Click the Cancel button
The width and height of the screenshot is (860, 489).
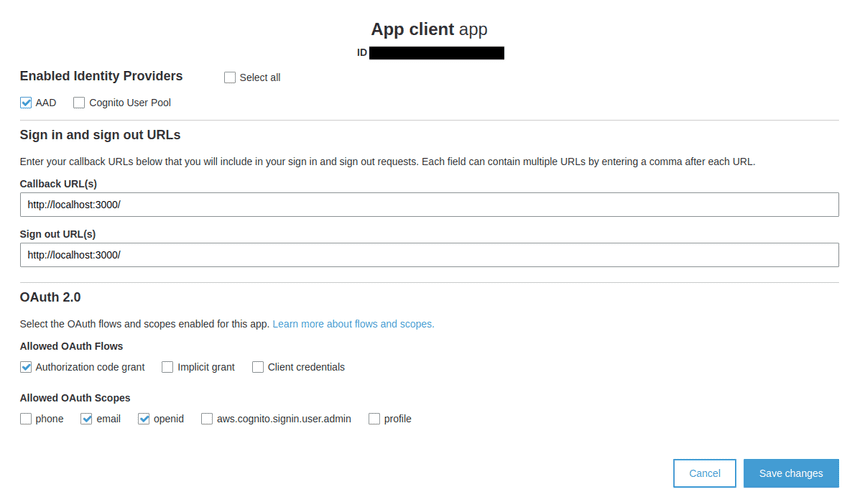705,473
